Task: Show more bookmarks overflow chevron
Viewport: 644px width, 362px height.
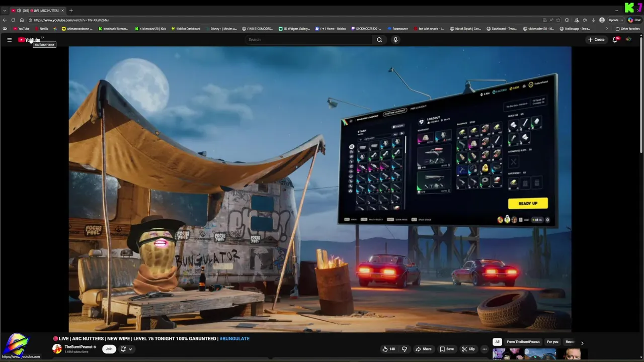Action: coord(606,29)
